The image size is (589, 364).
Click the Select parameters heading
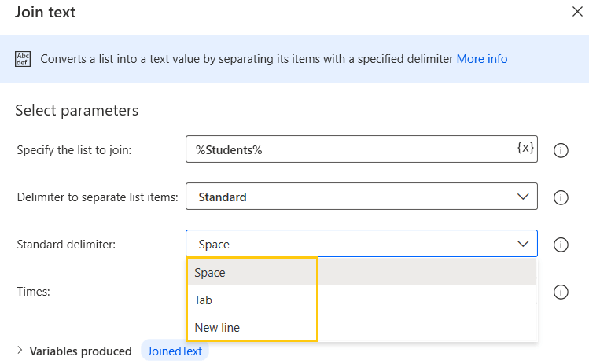76,110
